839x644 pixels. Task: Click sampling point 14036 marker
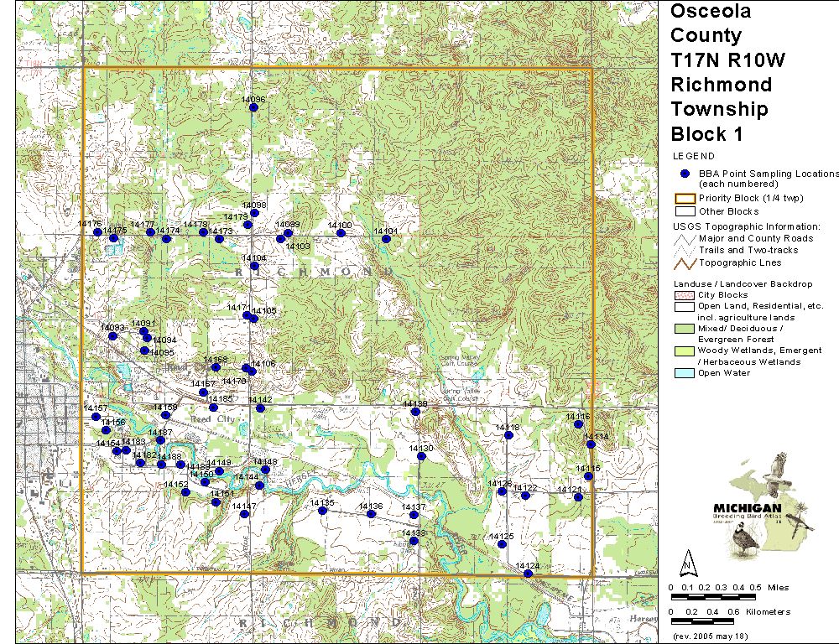(253, 107)
